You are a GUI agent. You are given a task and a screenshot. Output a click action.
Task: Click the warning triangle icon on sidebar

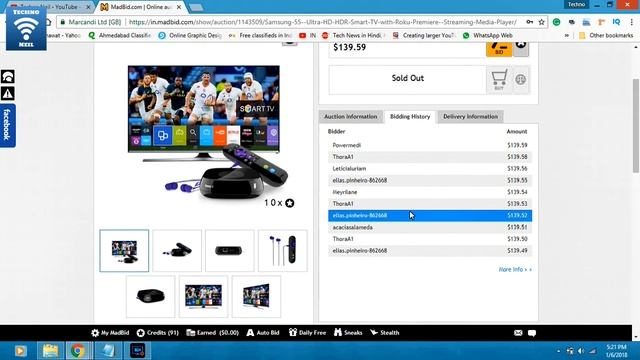click(x=7, y=93)
